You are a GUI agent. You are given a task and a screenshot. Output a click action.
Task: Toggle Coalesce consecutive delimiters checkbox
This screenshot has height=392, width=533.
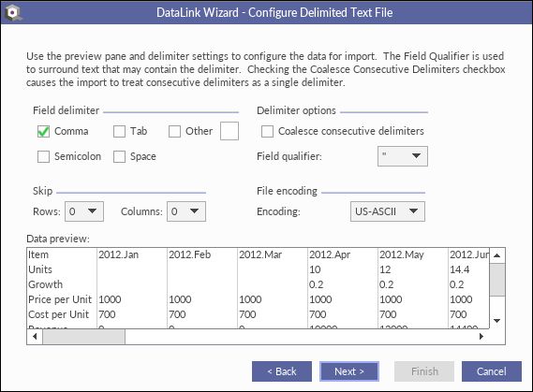[267, 131]
